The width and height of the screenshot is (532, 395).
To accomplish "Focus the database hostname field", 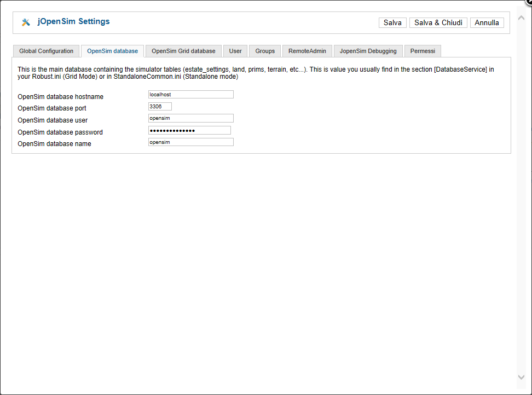I will (x=190, y=94).
